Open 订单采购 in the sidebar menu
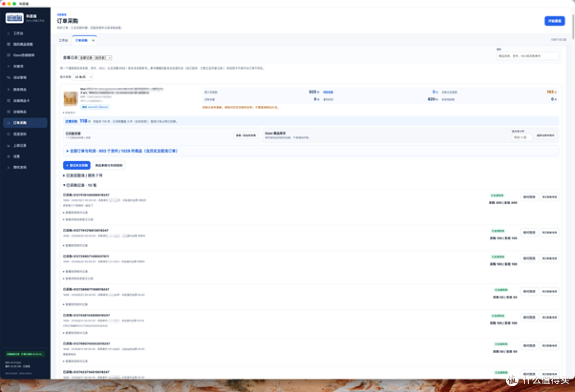This screenshot has width=575, height=392. click(25, 123)
